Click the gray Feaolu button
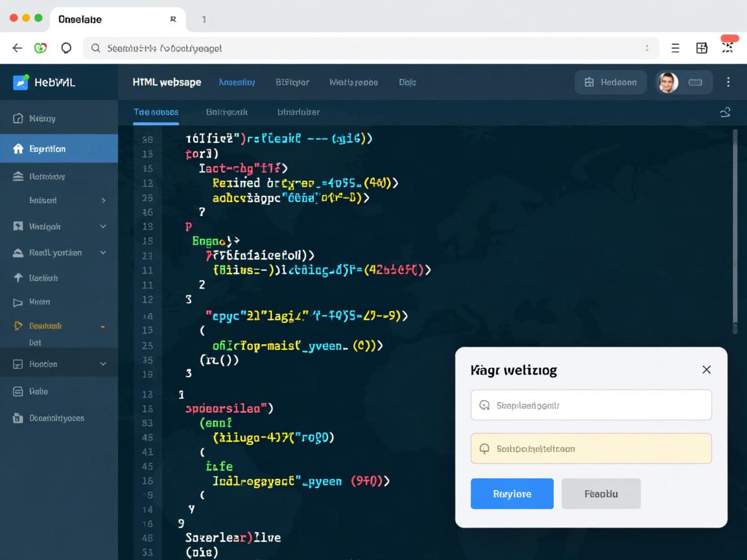 point(600,494)
